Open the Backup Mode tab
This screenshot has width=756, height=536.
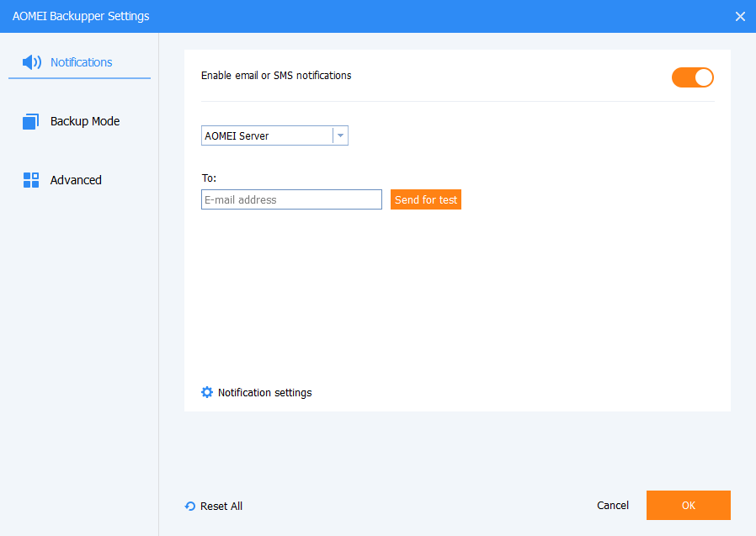84,121
